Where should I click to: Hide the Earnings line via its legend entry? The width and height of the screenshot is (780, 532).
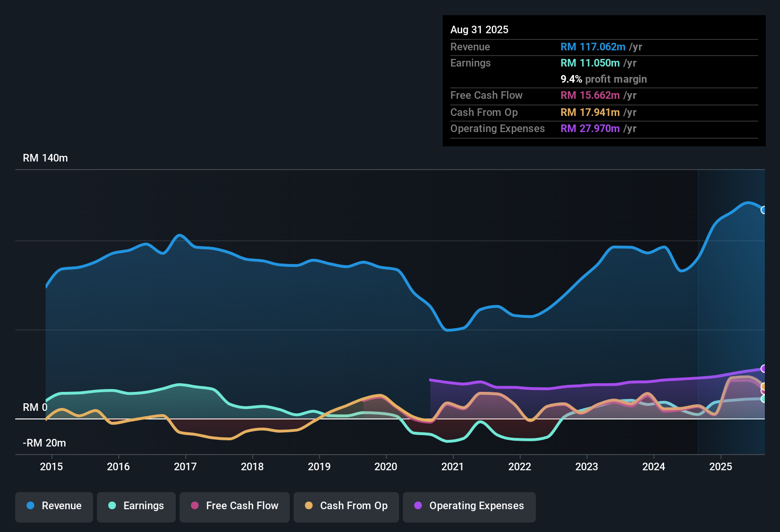pos(136,506)
